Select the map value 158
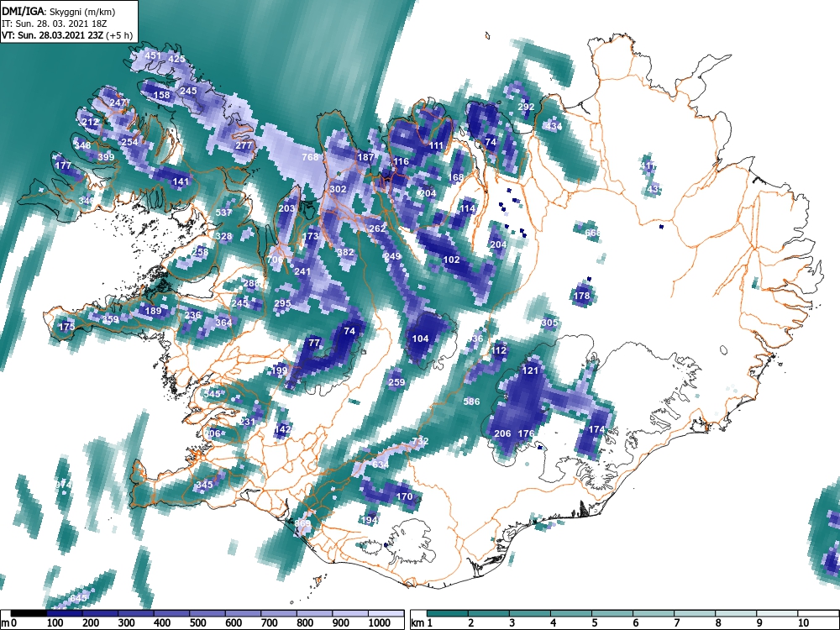The image size is (840, 630). [x=162, y=95]
